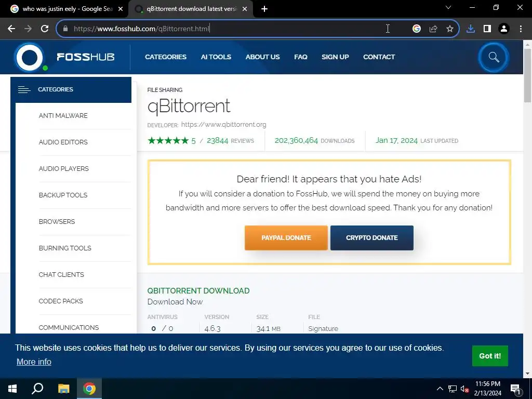532x399 pixels.
Task: Open the FossHub search magnifier
Action: pyautogui.click(x=494, y=57)
